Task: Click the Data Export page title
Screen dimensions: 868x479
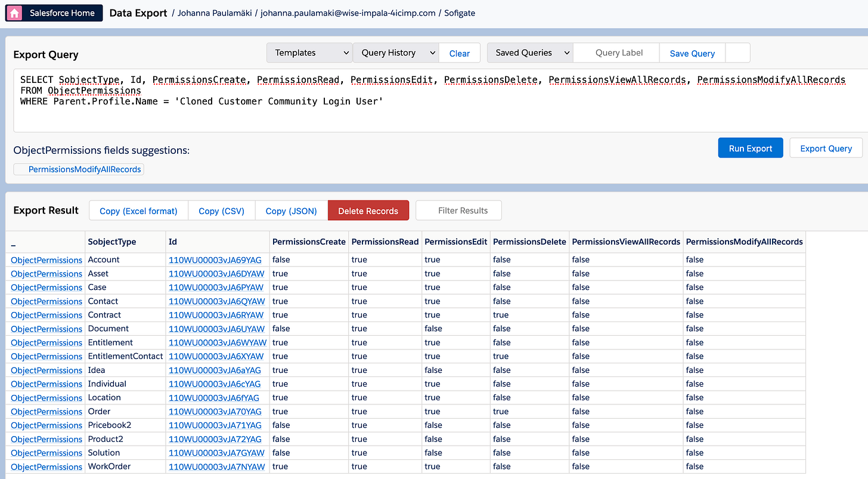Action: click(x=138, y=13)
